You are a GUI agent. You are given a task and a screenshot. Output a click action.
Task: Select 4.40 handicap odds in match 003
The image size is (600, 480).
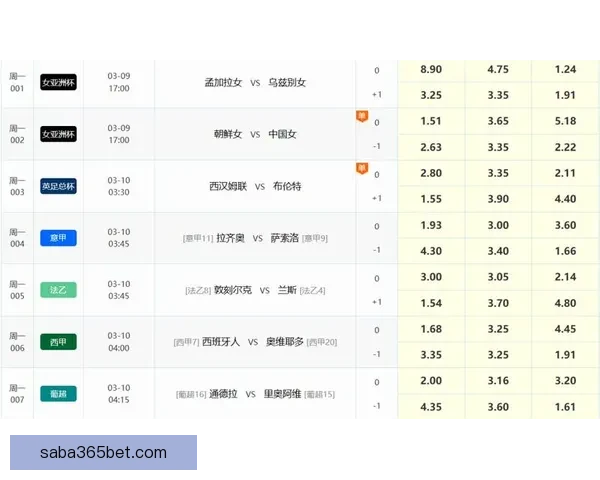pyautogui.click(x=565, y=199)
